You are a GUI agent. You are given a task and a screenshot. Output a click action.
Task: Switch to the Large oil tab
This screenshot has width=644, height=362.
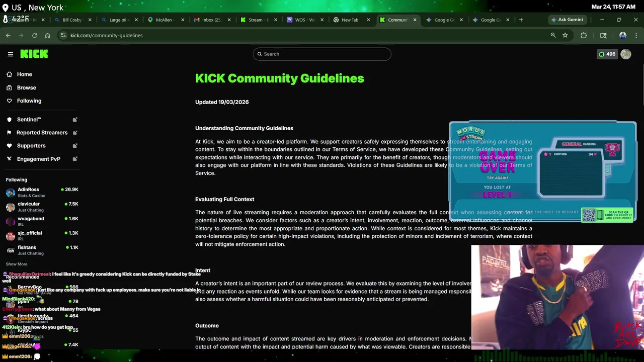click(119, 20)
